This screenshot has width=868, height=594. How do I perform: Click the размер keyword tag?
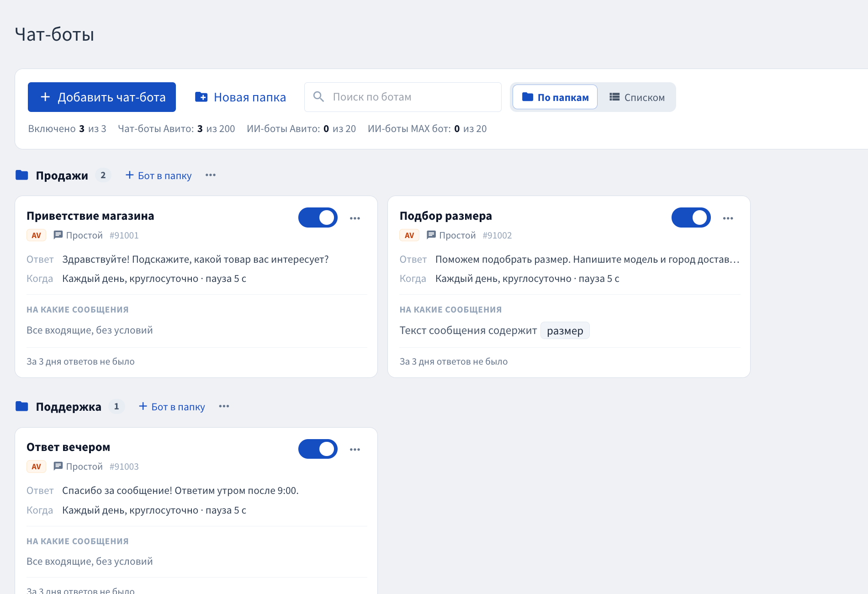coord(565,330)
